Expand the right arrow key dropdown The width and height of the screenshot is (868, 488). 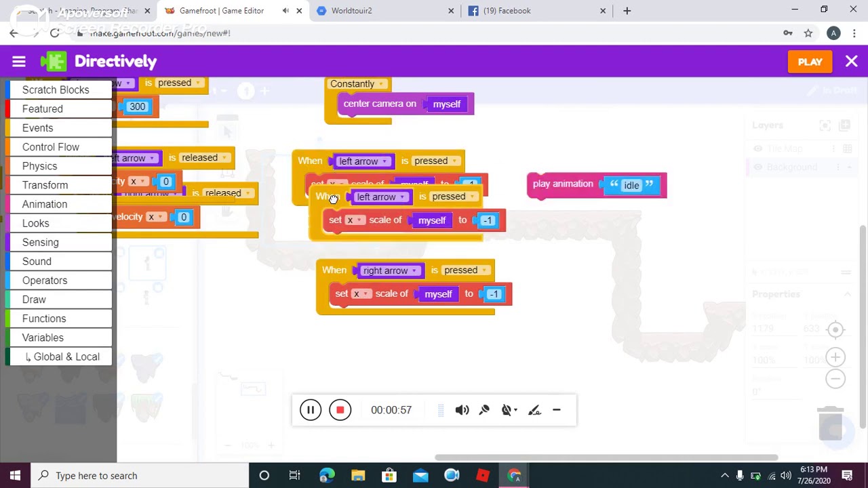[x=414, y=271]
